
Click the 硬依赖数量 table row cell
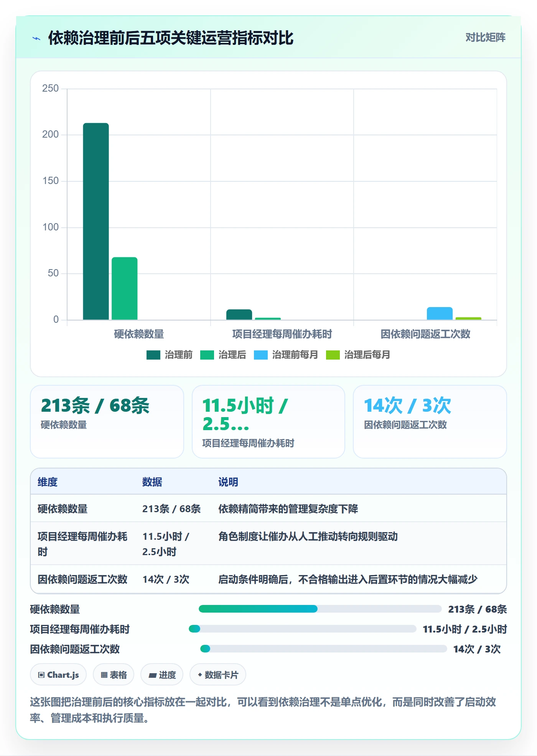(63, 509)
